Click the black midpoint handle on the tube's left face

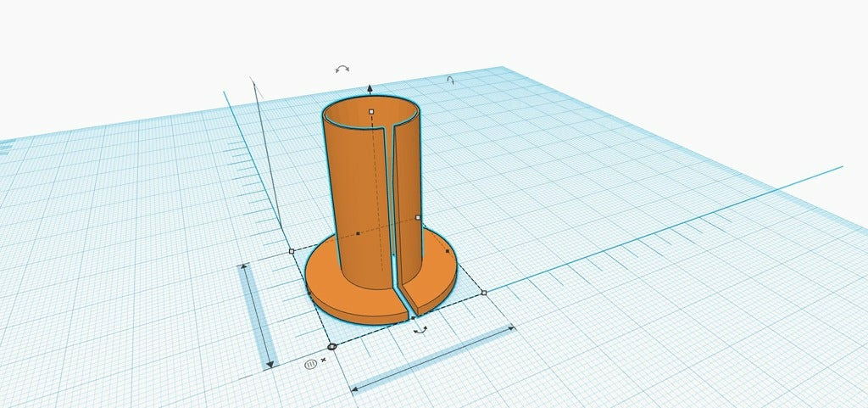pos(358,233)
